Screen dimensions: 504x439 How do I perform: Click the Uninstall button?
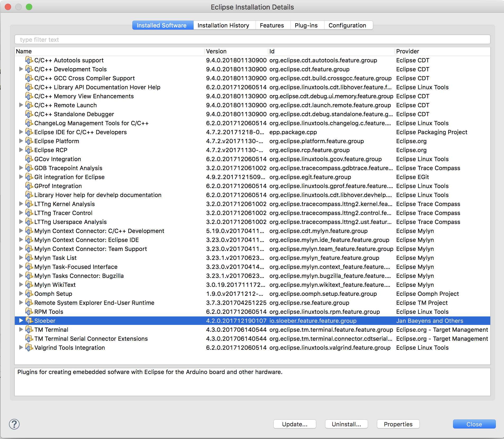(346, 424)
